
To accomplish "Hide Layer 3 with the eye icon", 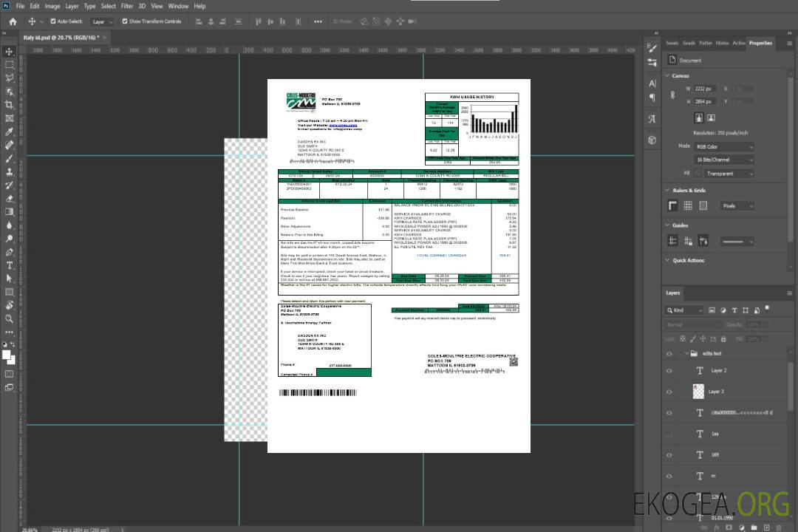I will [669, 392].
